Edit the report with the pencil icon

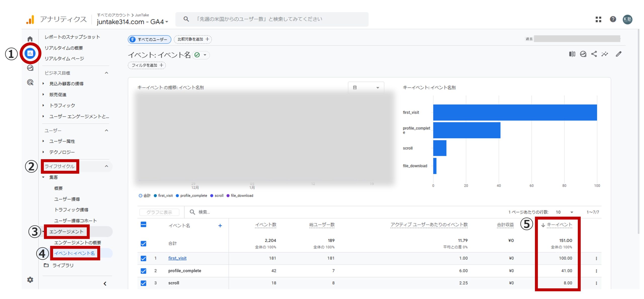coord(618,54)
